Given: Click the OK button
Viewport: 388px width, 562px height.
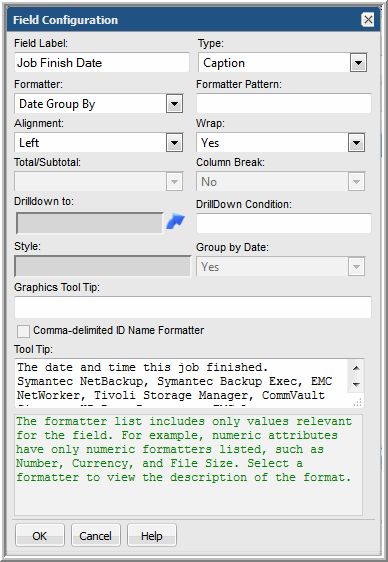Looking at the screenshot, I should point(40,536).
